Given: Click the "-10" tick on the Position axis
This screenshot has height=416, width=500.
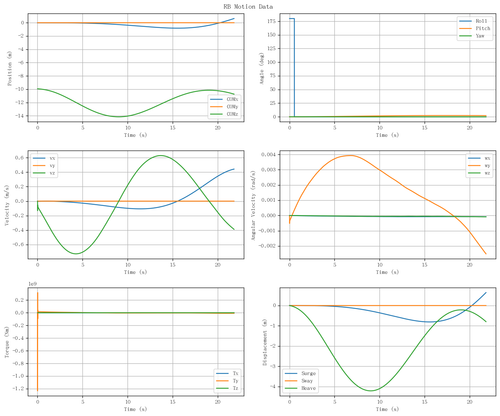Looking at the screenshot, I should click(19, 89).
